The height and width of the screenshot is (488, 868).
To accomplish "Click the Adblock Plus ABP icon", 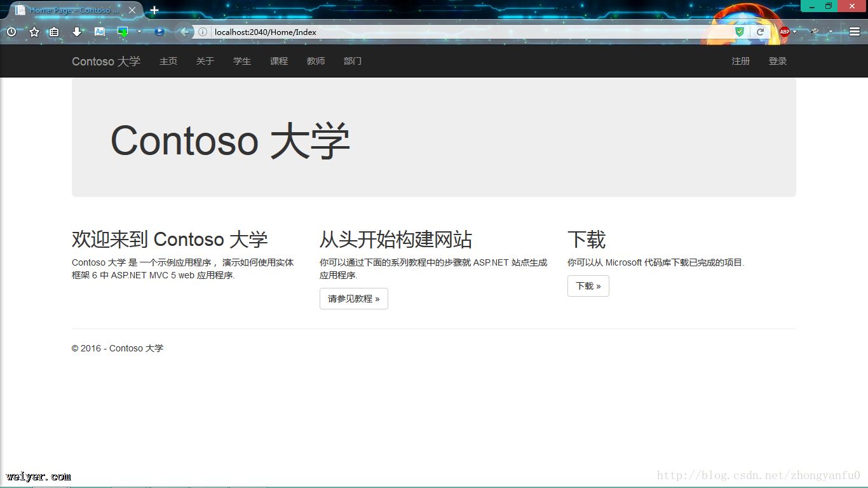I will point(784,32).
